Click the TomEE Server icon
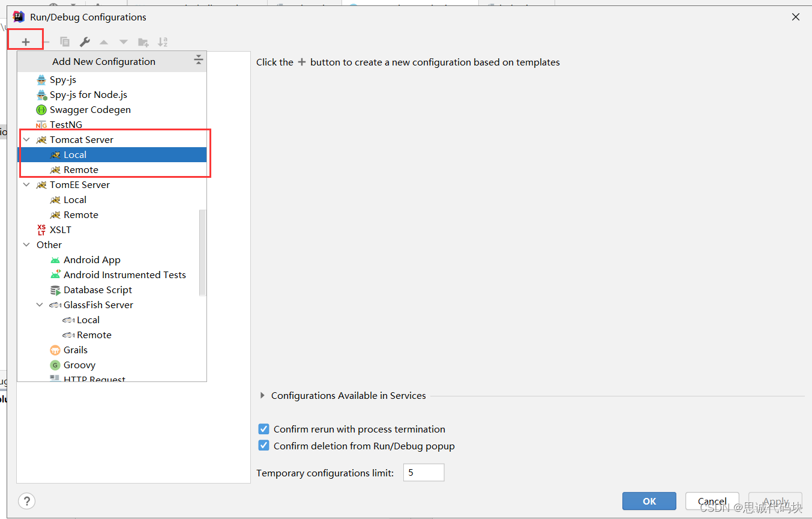The width and height of the screenshot is (812, 519). click(x=41, y=185)
